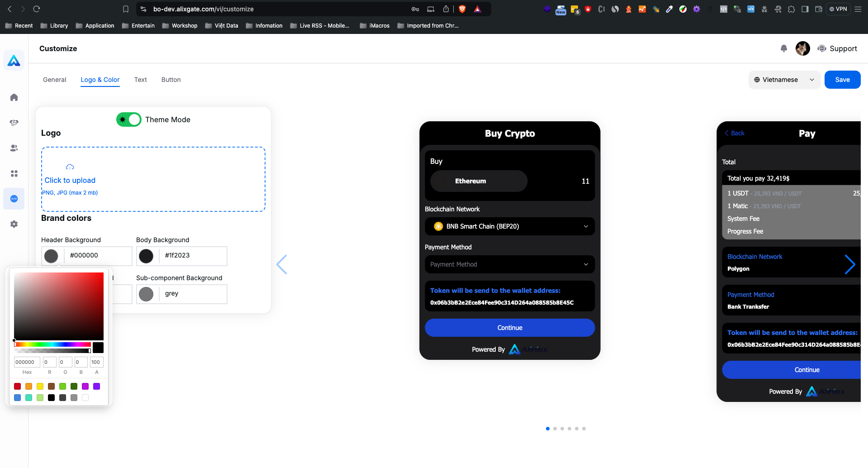Click the Aliniex logo at top of sidebar

pos(14,60)
